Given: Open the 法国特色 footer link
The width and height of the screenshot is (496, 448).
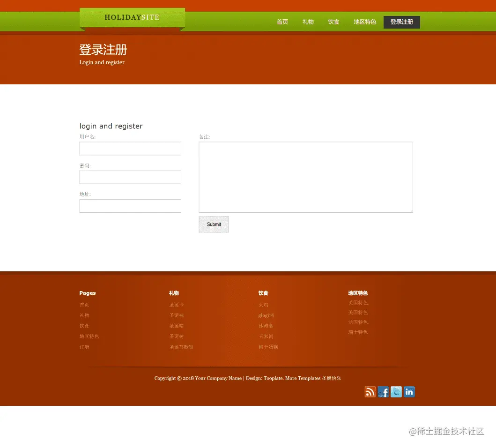Looking at the screenshot, I should tap(358, 322).
